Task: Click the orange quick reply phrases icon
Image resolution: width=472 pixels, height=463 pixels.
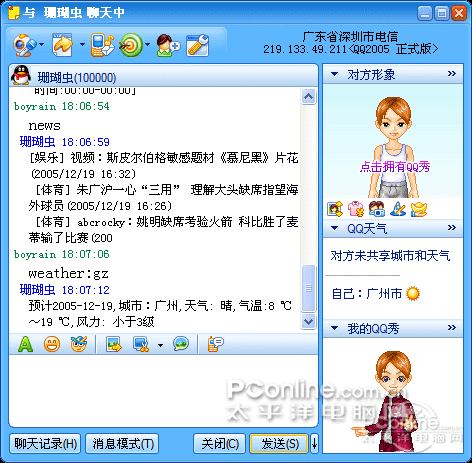Action: click(215, 344)
